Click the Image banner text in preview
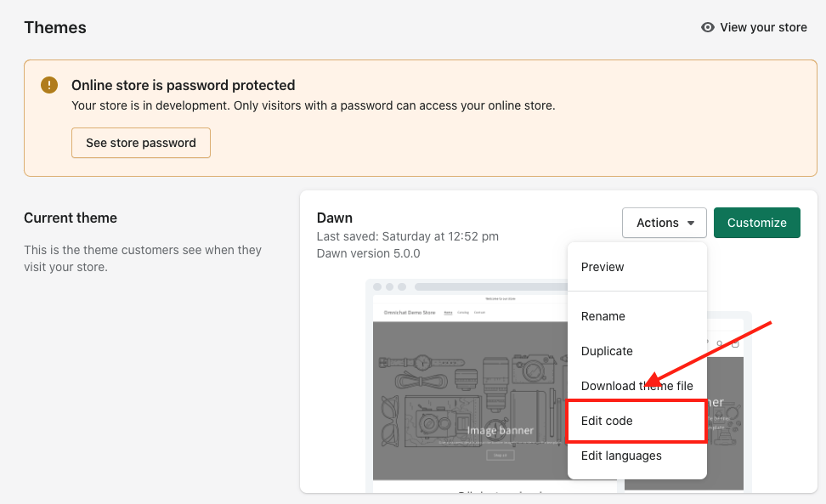 point(500,431)
